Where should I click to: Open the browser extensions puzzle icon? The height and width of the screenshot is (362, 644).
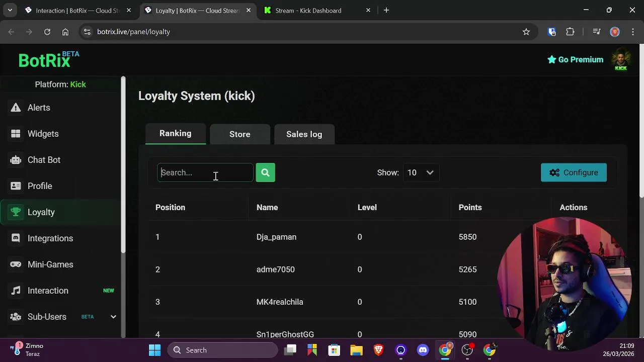570,32
